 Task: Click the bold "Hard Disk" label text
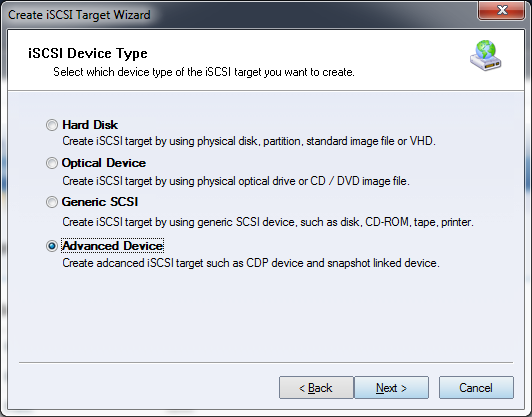coord(90,125)
